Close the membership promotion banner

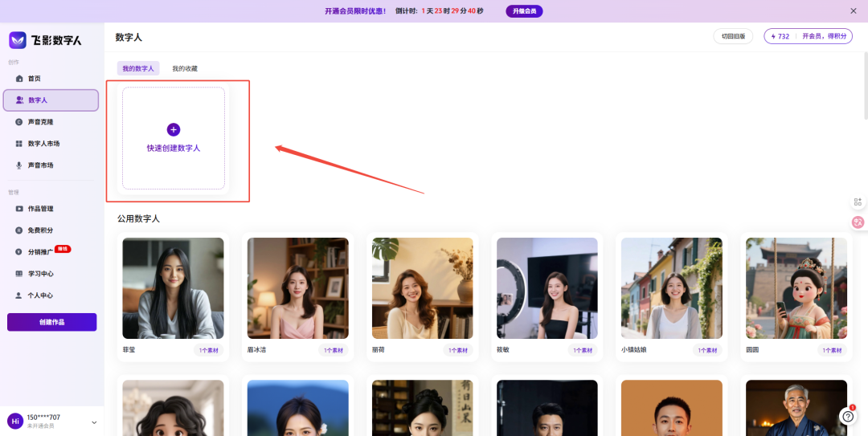tap(853, 11)
